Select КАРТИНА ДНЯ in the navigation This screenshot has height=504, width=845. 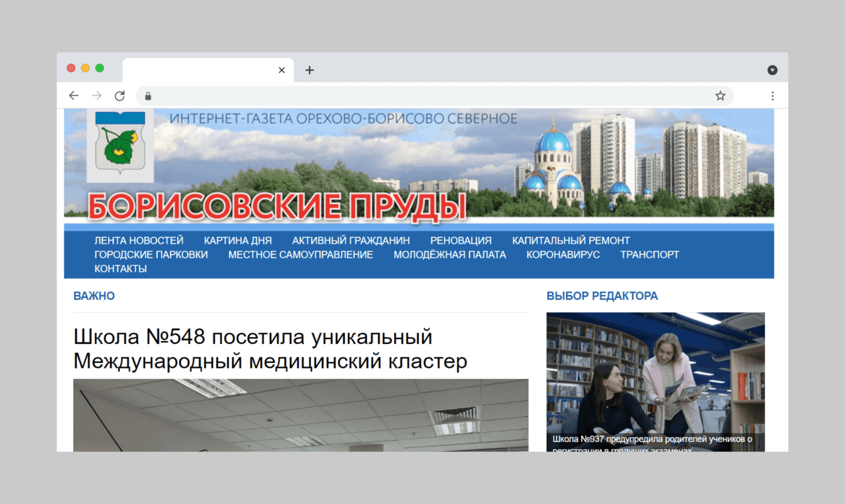click(238, 240)
